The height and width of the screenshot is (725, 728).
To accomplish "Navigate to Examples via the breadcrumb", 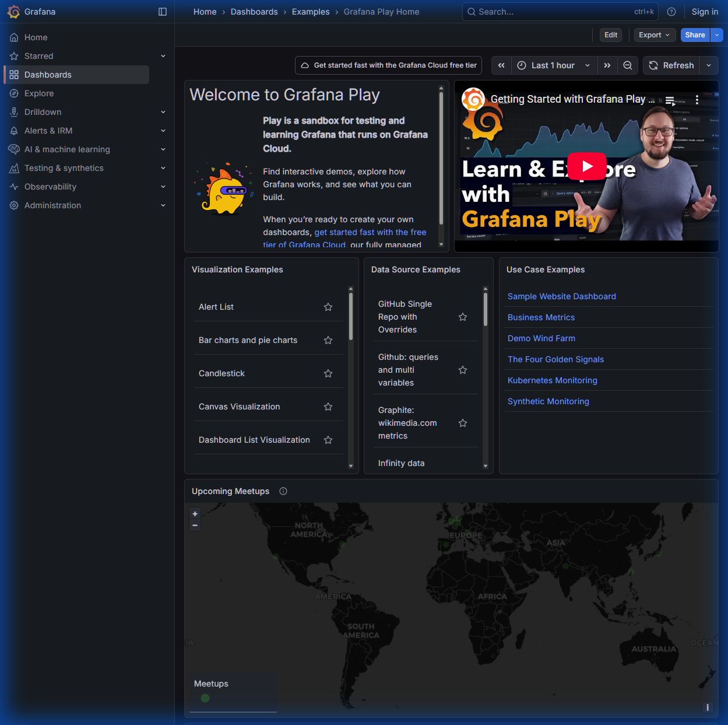I will click(311, 11).
